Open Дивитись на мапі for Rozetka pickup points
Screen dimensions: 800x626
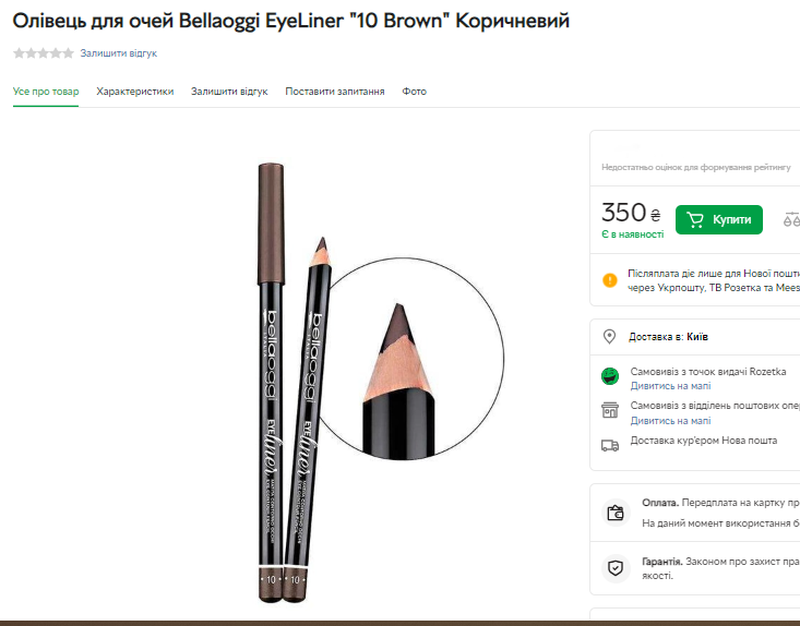[x=671, y=386]
